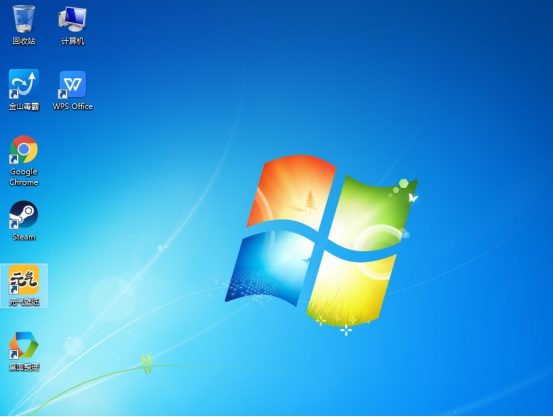
Task: Click the Steam text label
Action: pos(24,237)
